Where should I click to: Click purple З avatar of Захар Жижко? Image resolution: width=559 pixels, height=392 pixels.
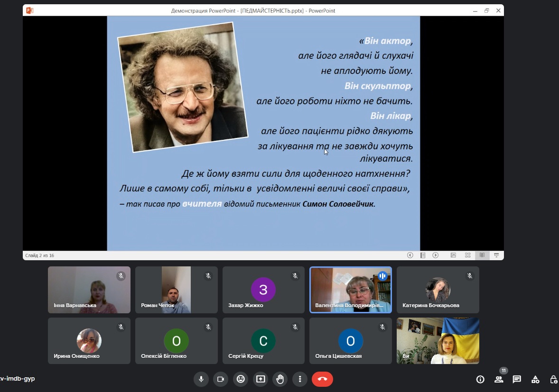point(263,290)
